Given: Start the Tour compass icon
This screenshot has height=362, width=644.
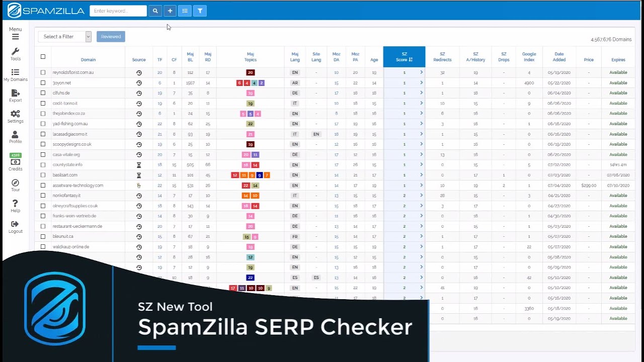Looking at the screenshot, I should (x=15, y=183).
